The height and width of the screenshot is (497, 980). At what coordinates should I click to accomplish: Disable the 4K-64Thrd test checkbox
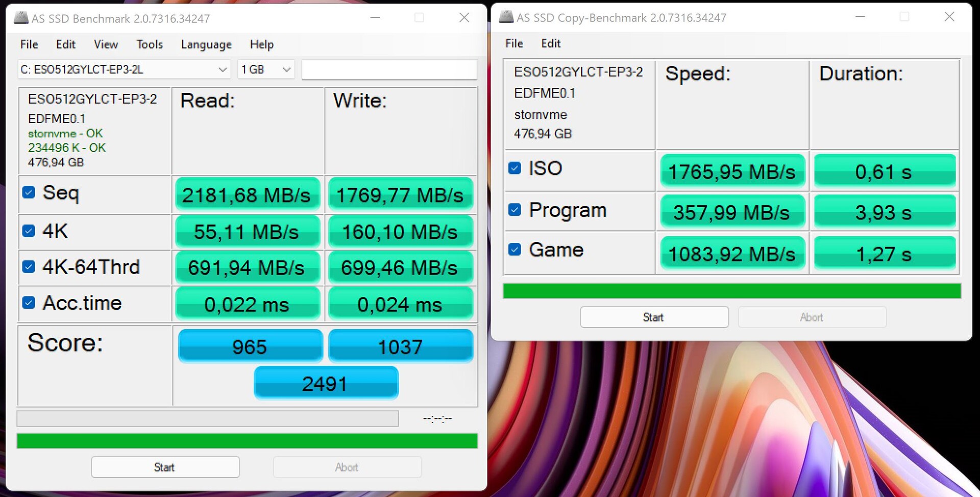tap(29, 267)
